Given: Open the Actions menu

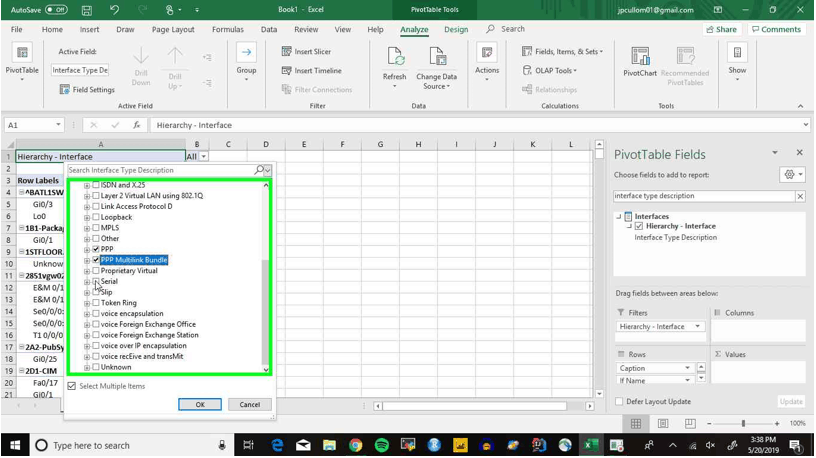Looking at the screenshot, I should click(x=487, y=62).
